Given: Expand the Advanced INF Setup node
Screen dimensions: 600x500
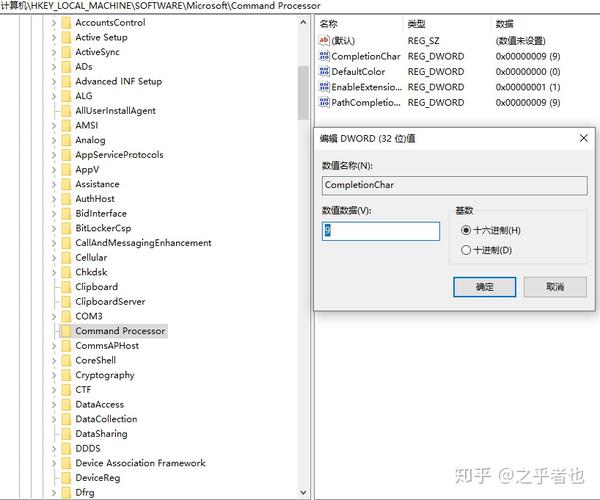Looking at the screenshot, I should pos(54,81).
